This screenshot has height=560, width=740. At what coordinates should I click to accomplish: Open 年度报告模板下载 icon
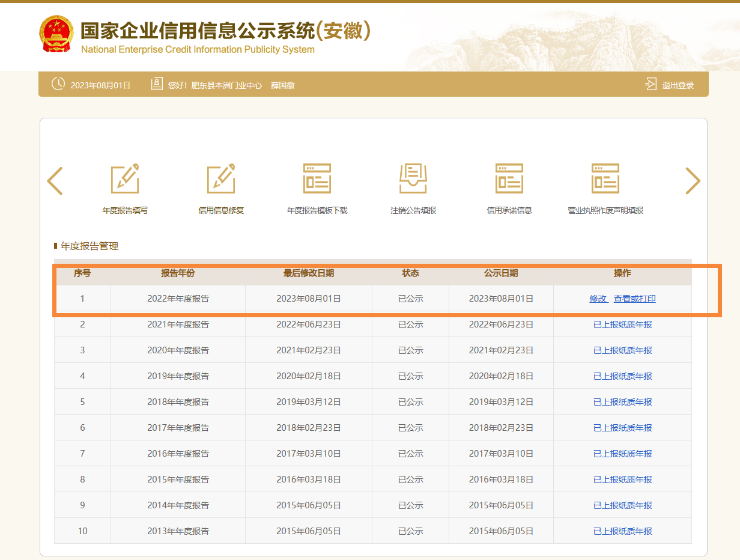pyautogui.click(x=317, y=178)
